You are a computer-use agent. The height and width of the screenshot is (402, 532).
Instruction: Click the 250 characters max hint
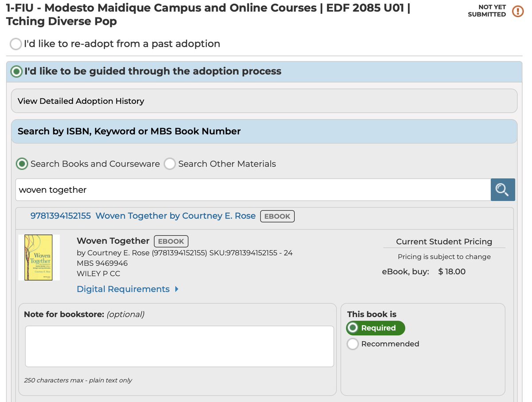coord(78,380)
